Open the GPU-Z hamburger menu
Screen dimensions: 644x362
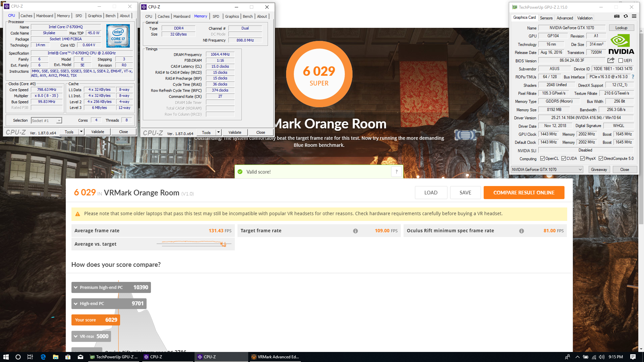coord(634,16)
